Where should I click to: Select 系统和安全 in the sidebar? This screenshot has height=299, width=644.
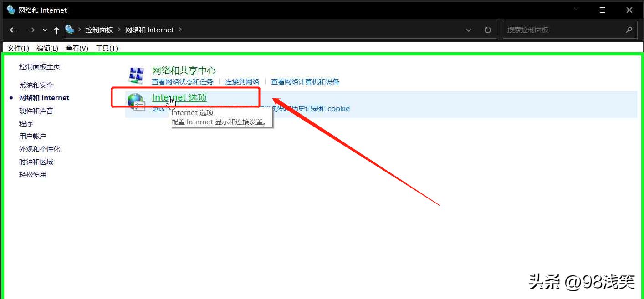36,85
